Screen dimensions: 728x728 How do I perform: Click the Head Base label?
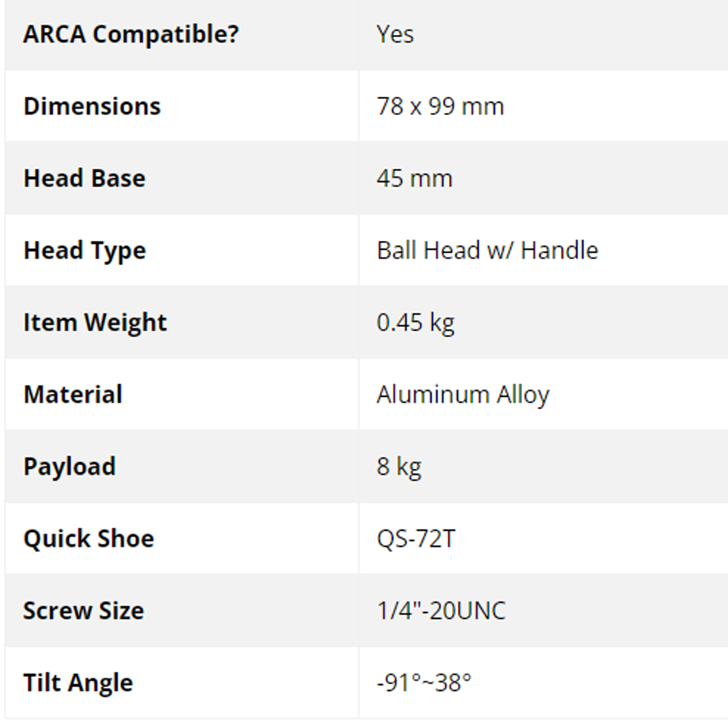click(84, 178)
